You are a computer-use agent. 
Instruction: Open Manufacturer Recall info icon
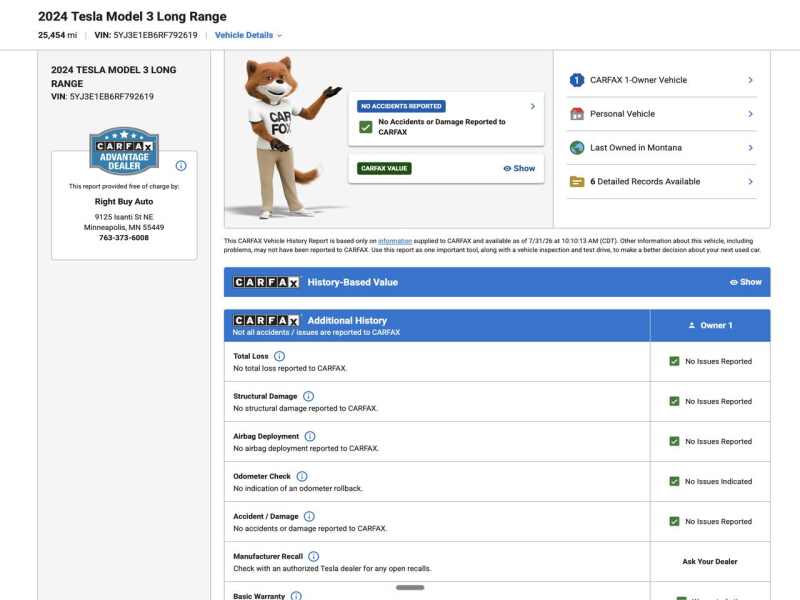pos(314,556)
